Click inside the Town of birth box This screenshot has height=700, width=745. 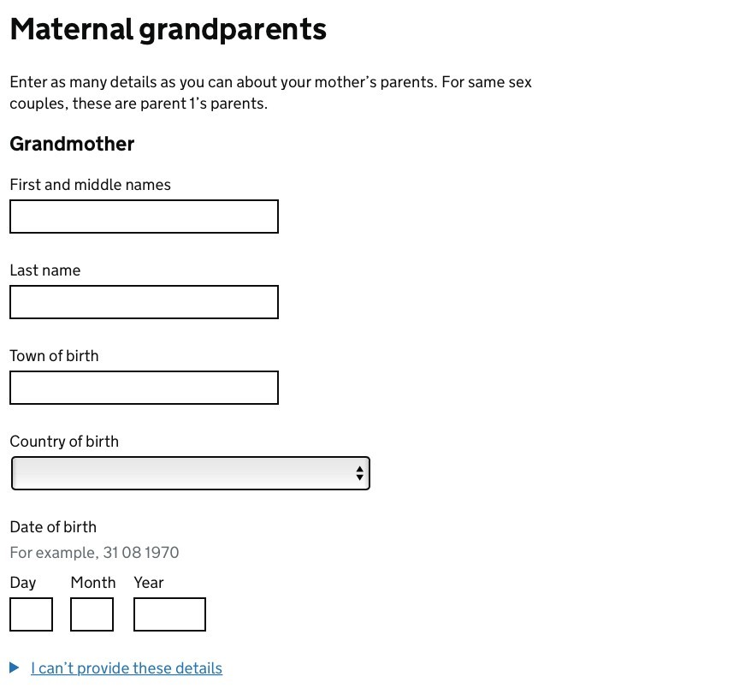144,388
